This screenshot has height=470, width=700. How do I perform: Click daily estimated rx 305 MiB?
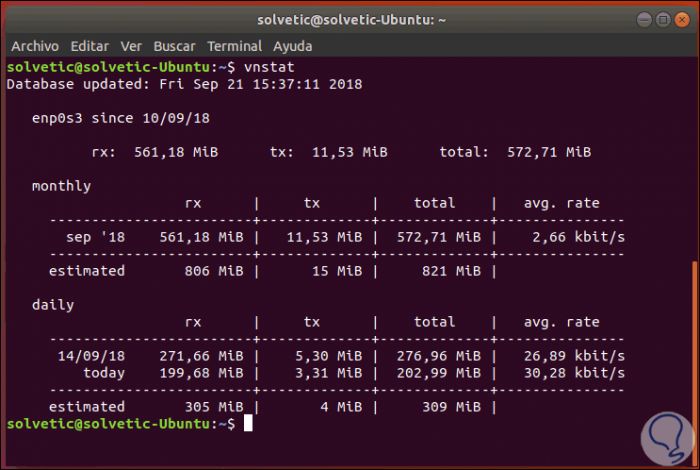pyautogui.click(x=214, y=407)
